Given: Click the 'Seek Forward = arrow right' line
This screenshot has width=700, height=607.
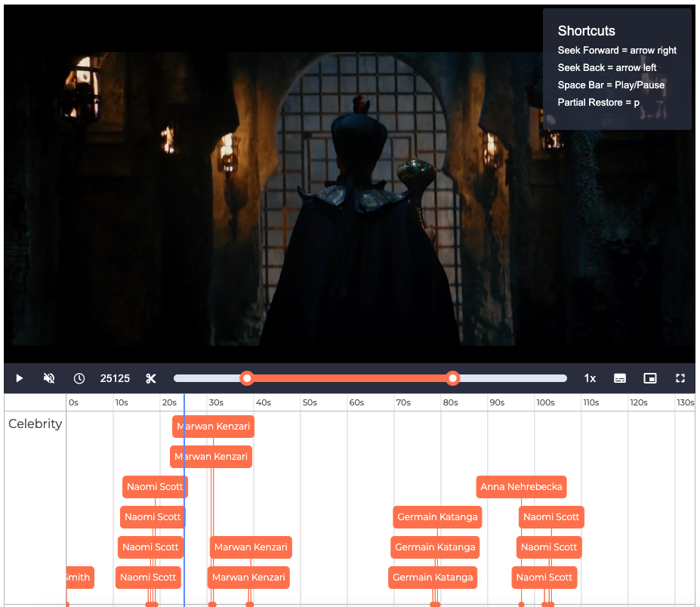Looking at the screenshot, I should [617, 50].
